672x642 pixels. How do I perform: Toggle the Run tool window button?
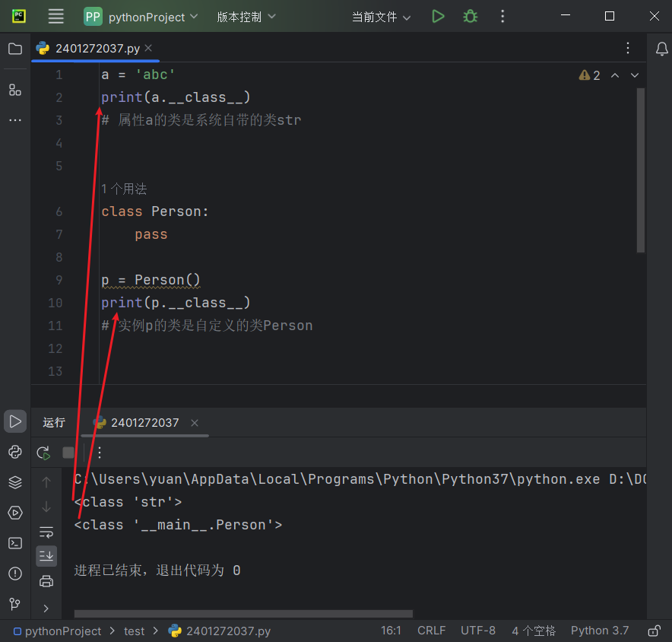click(15, 421)
